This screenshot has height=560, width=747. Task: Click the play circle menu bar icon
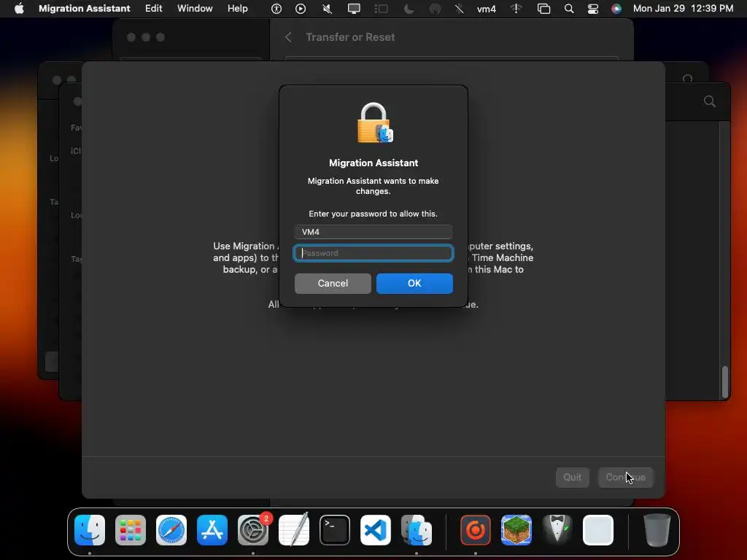click(301, 9)
